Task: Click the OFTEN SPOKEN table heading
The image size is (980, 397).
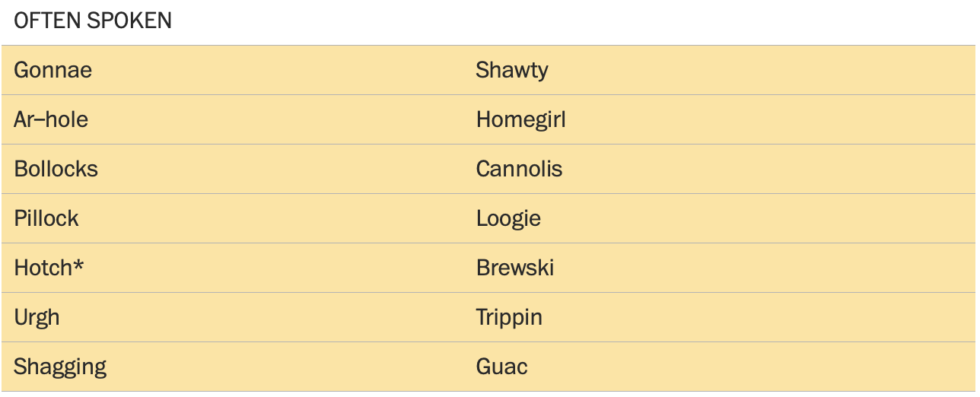Action: pos(93,21)
